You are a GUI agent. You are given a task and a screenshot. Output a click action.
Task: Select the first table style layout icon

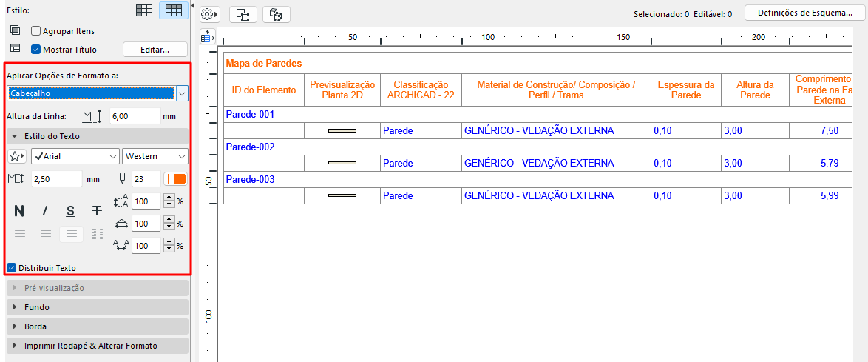(x=144, y=10)
